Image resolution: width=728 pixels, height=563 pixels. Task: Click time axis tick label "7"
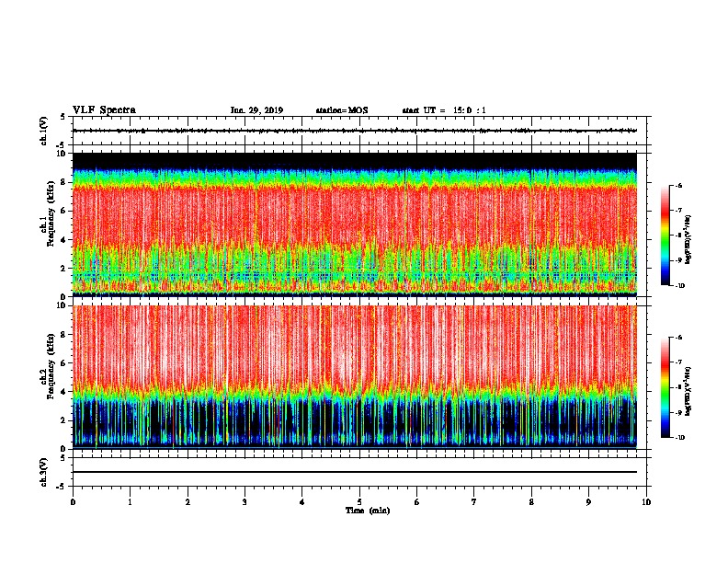point(474,502)
